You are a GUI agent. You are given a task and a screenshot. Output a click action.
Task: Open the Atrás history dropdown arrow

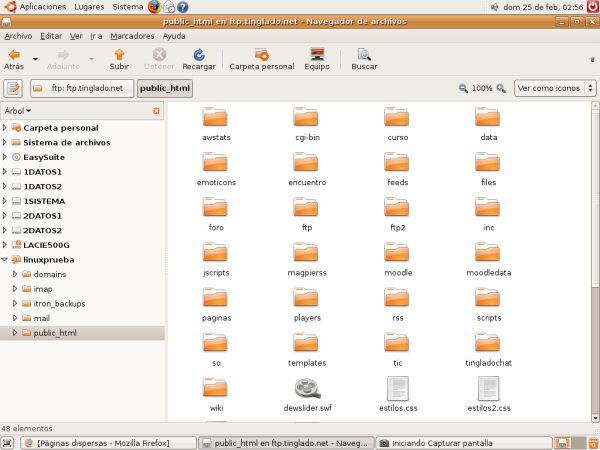[35, 59]
